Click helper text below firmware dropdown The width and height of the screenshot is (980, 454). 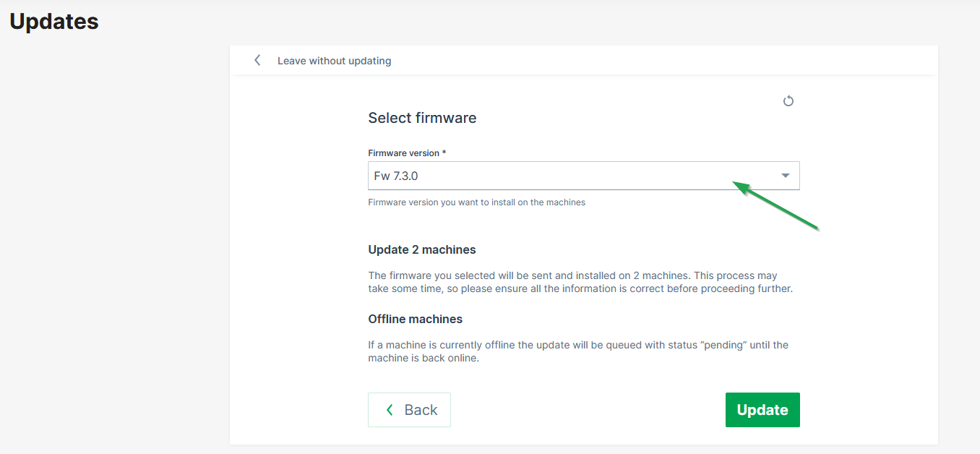476,202
